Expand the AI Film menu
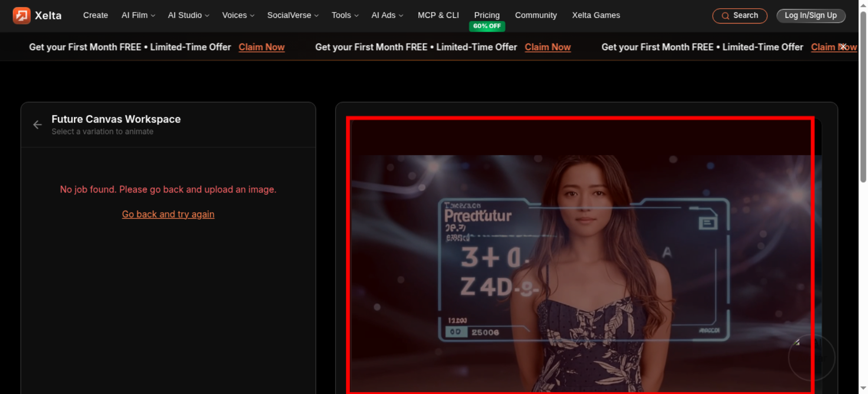The width and height of the screenshot is (868, 394). [x=138, y=15]
